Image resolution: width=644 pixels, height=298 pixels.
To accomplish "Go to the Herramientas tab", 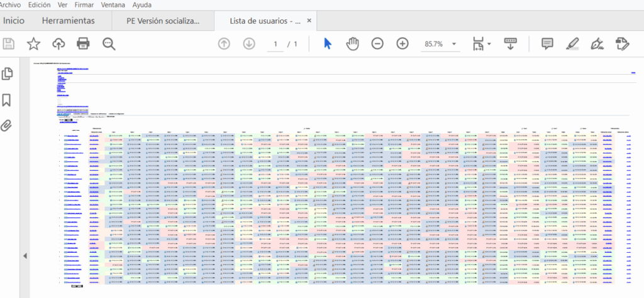I will pyautogui.click(x=68, y=21).
